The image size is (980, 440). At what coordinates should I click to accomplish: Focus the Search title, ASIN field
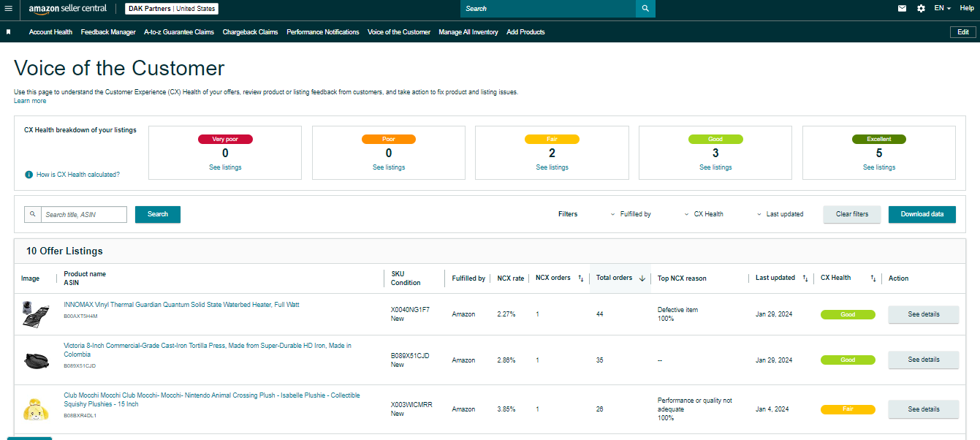(84, 214)
